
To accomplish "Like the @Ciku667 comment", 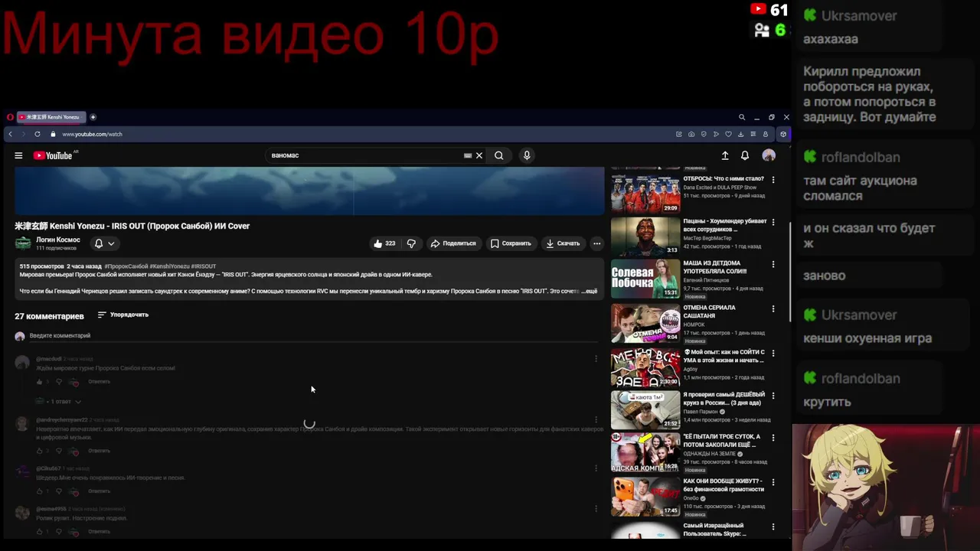I will coord(40,491).
